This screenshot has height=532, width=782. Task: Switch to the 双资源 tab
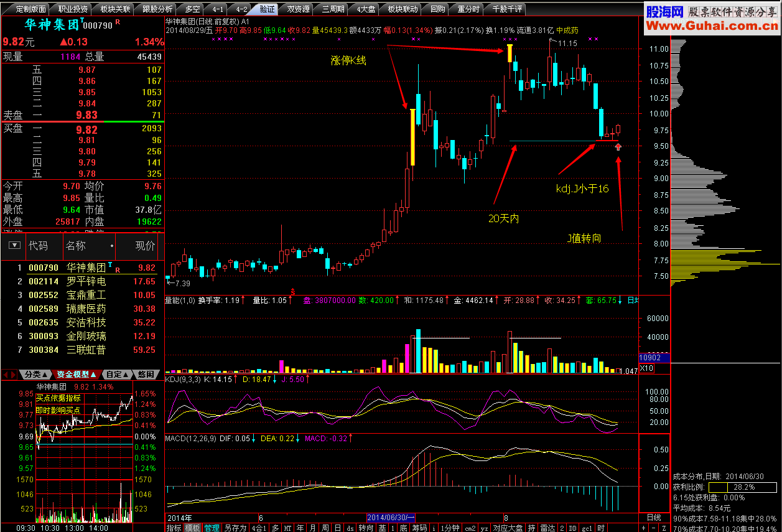(296, 9)
